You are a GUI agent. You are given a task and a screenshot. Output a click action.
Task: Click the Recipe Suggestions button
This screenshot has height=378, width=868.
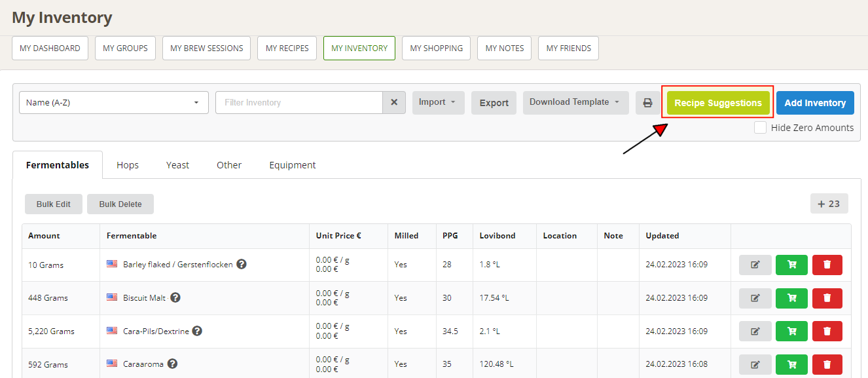point(717,103)
